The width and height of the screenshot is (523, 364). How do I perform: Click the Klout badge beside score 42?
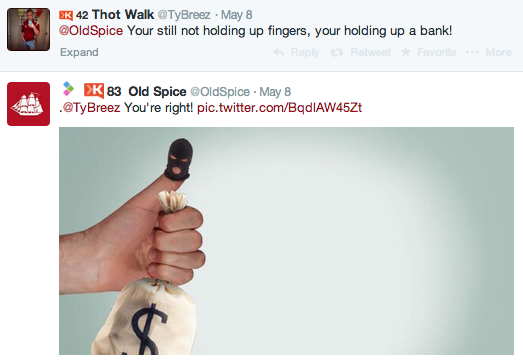coord(66,15)
